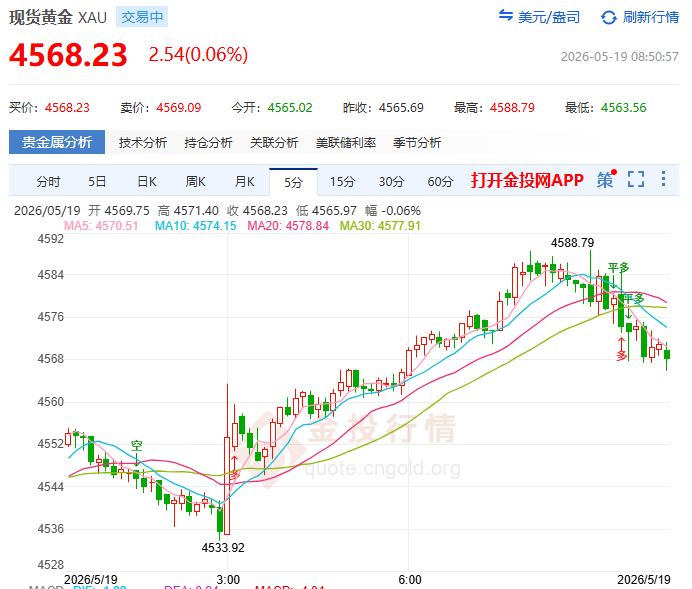Click the 4533.92 low price marker on chart
The width and height of the screenshot is (692, 589).
pyautogui.click(x=223, y=548)
